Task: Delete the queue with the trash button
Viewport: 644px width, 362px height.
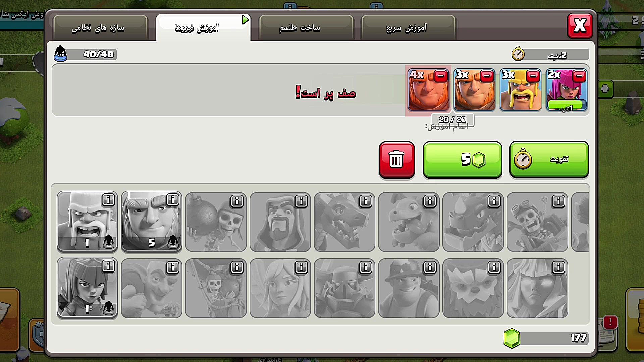Action: click(x=397, y=160)
